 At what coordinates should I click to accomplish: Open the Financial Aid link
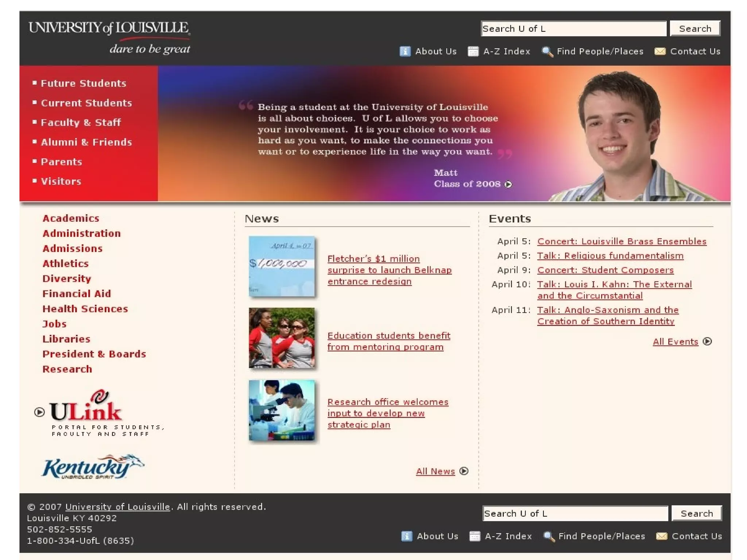[x=77, y=294]
